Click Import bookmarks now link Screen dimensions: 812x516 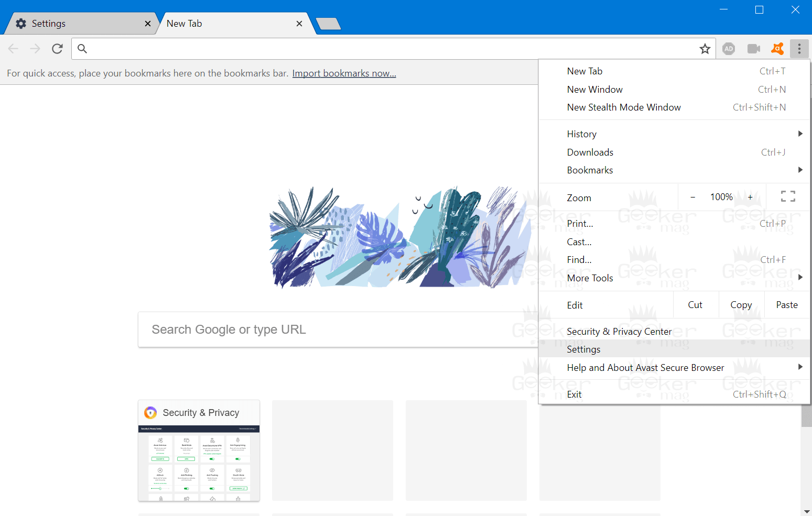[344, 73]
